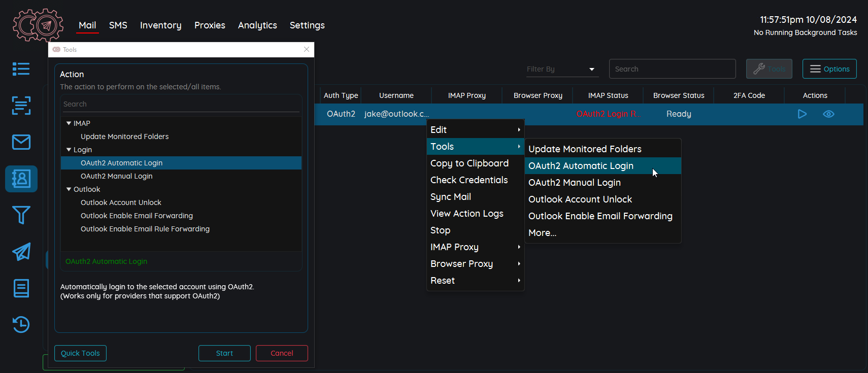This screenshot has width=868, height=373.
Task: Click the main Search field beside Filter By
Action: [672, 69]
